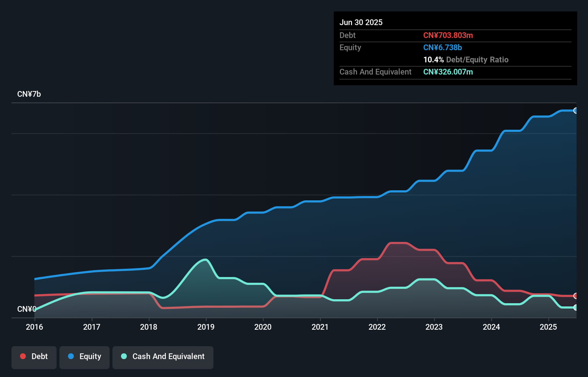Collapse the chart legend area

coord(112,357)
